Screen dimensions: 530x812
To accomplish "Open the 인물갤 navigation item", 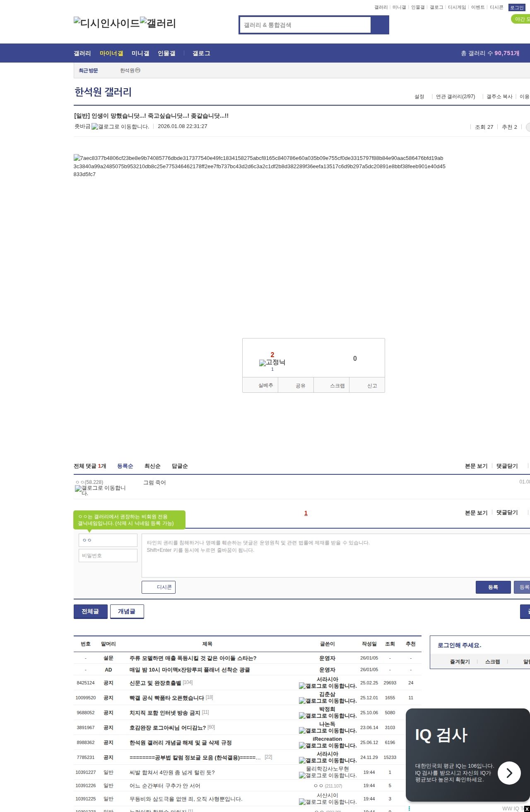I will pos(166,53).
